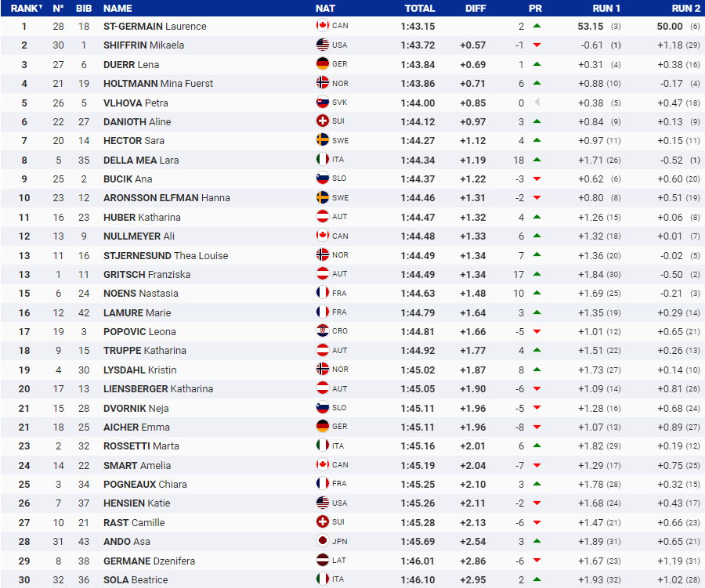Click the gray arrow in Vlhova Petra's row

pyautogui.click(x=537, y=103)
